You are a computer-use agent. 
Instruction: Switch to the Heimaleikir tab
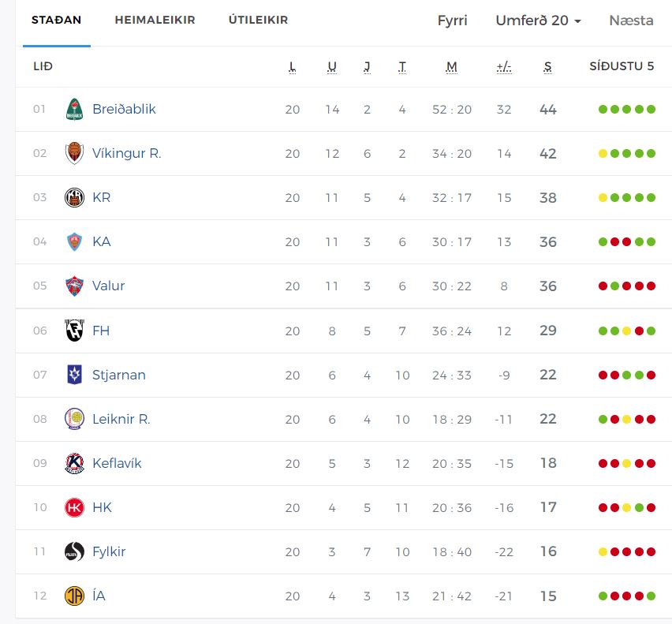click(155, 20)
